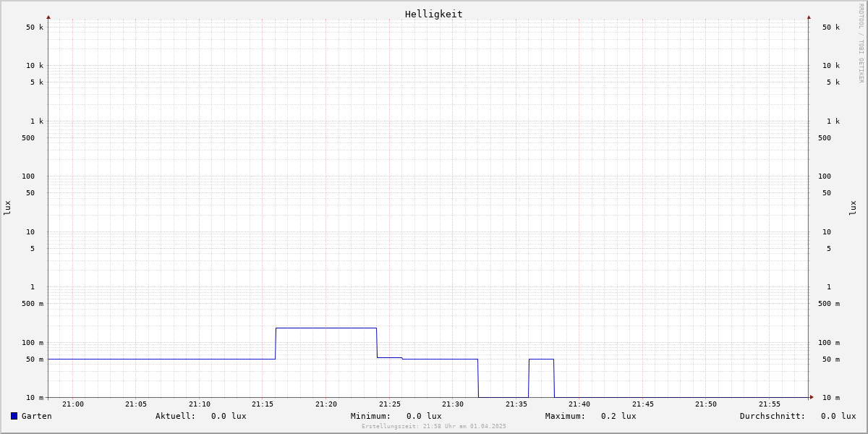Select the "Durchschnitt:" label in the legend
This screenshot has height=434, width=868.
(773, 416)
